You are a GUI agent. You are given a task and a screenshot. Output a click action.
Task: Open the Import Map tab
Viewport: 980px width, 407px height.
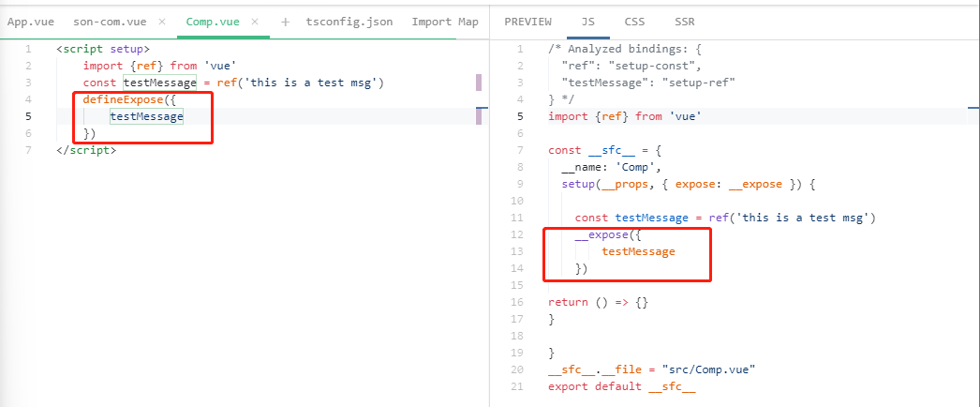tap(445, 22)
